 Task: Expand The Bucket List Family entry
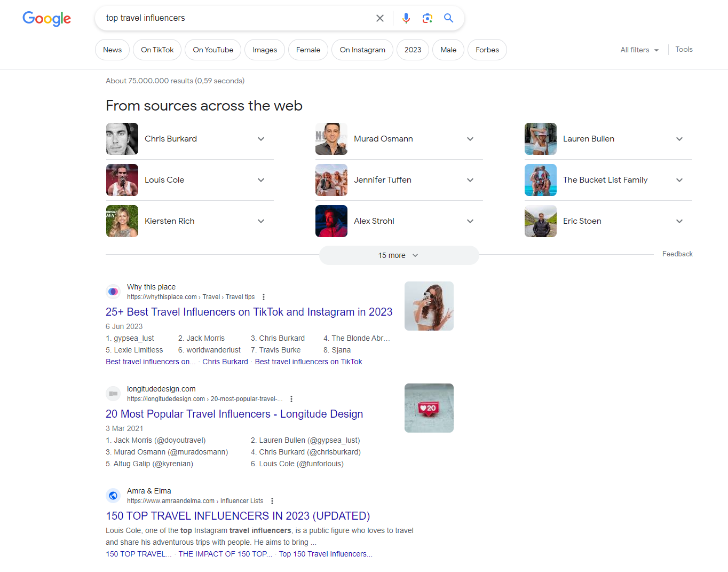point(679,180)
